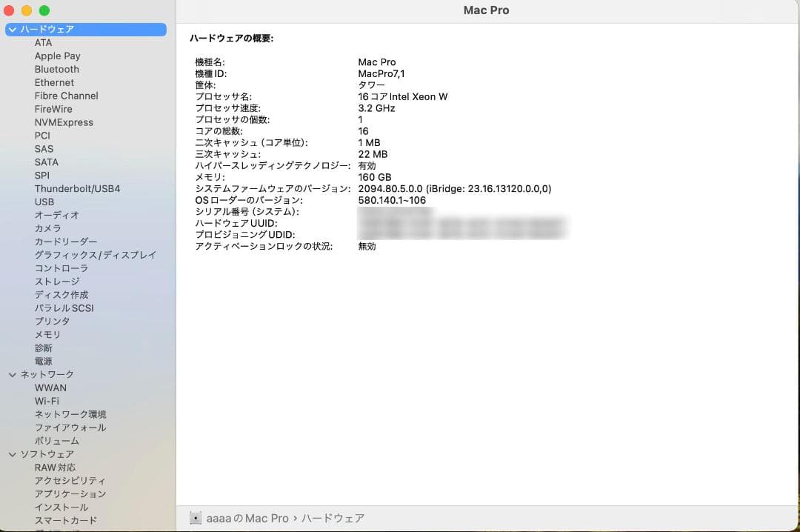Image resolution: width=800 pixels, height=532 pixels.
Task: Open the Thunderbolt/USB4 hardware report
Action: point(77,188)
